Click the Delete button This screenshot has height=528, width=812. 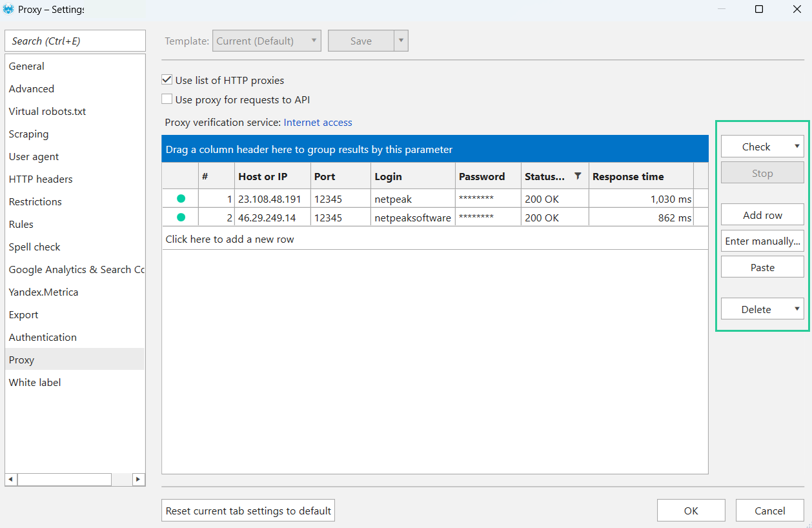[x=756, y=309]
